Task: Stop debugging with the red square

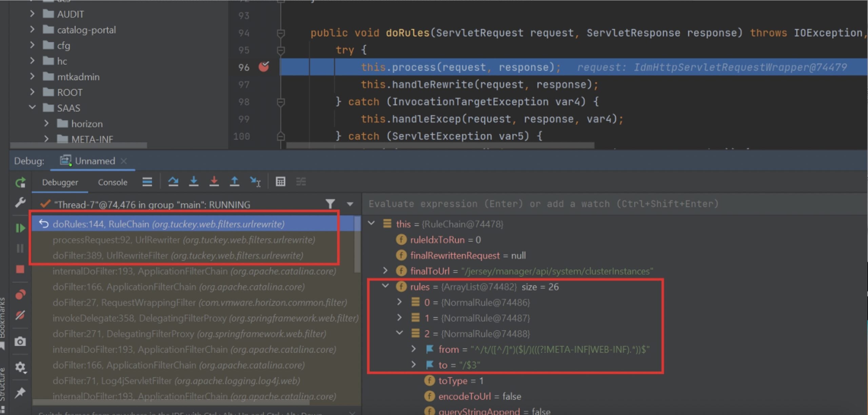Action: coord(20,269)
